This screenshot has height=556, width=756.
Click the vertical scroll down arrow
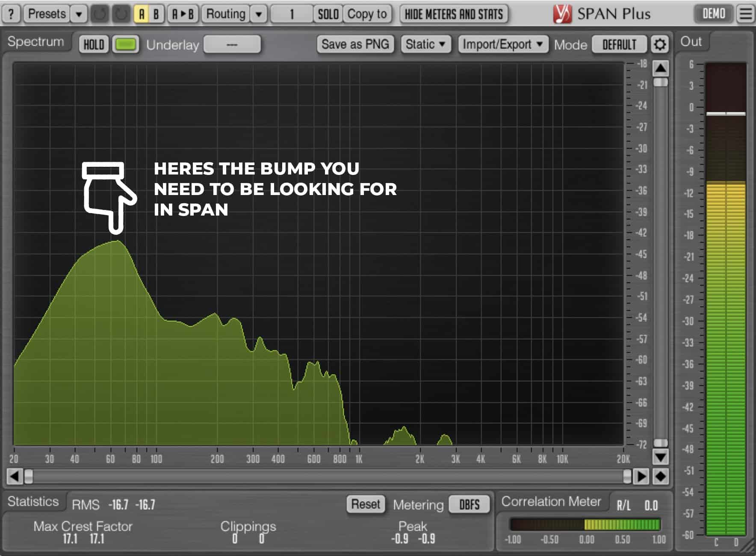[661, 457]
